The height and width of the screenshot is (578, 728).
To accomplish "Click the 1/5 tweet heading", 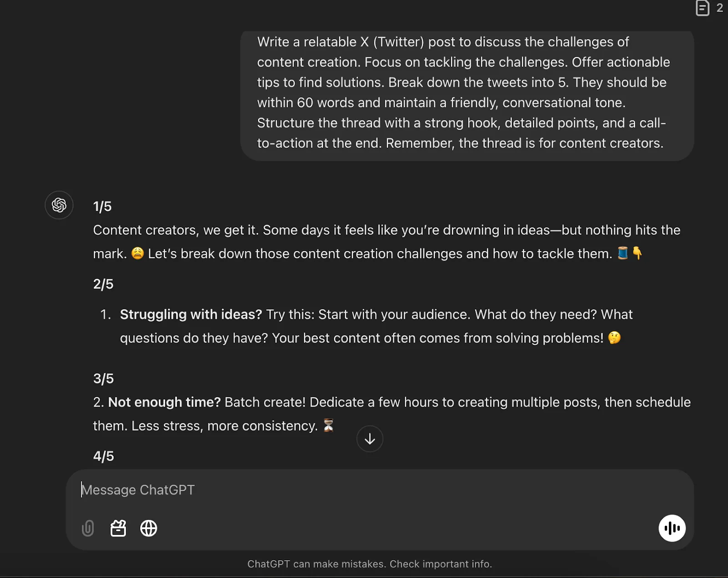I will point(102,206).
